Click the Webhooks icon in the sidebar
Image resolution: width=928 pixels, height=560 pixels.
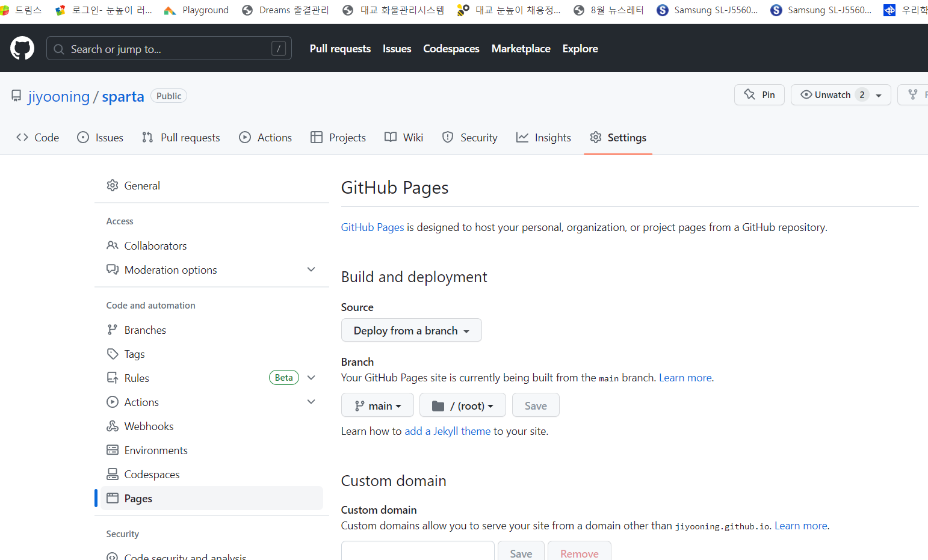113,426
